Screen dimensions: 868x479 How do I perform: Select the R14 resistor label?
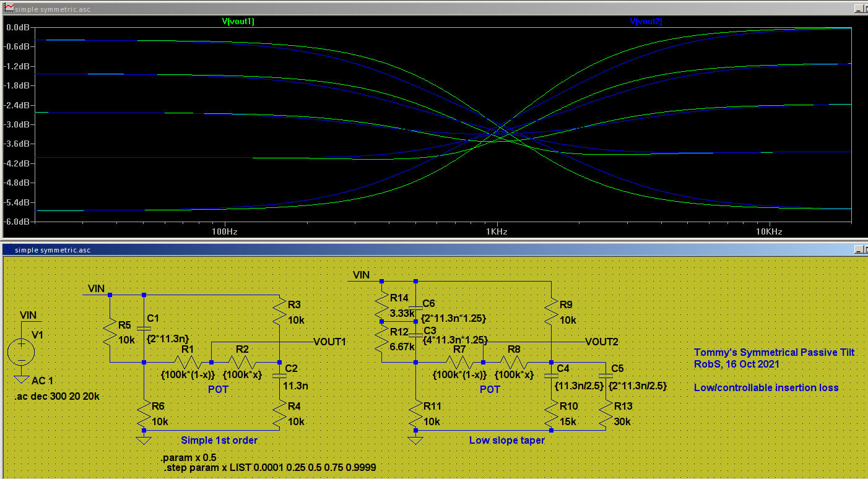(x=399, y=298)
